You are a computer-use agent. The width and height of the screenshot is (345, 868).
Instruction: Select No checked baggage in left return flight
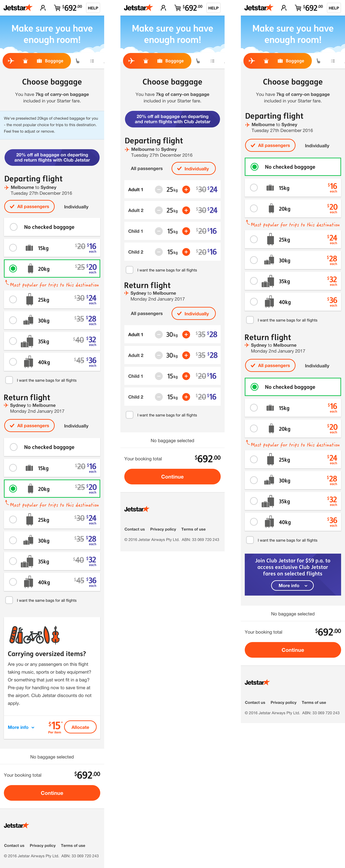point(52,447)
